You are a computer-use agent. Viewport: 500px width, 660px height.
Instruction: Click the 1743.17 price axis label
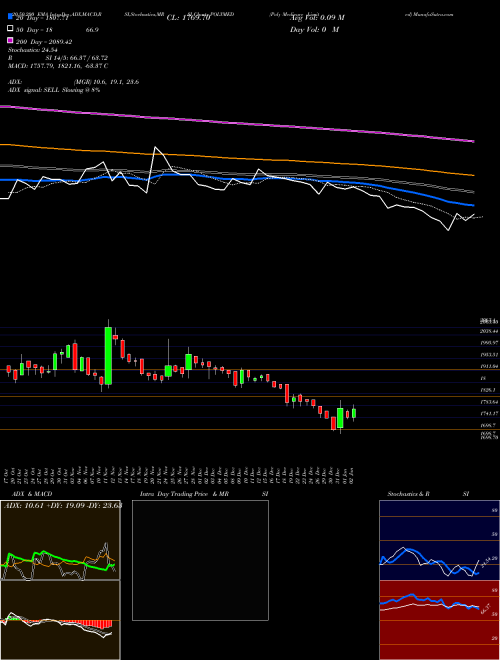[489, 414]
